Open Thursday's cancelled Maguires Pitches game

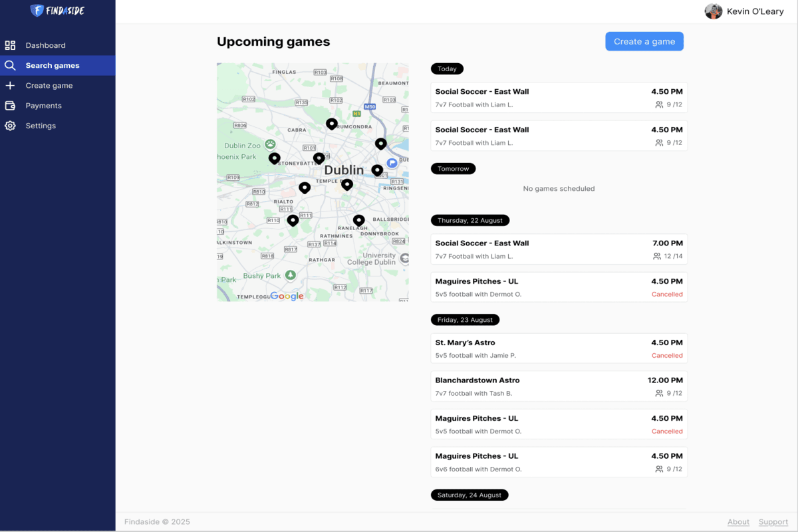(559, 287)
